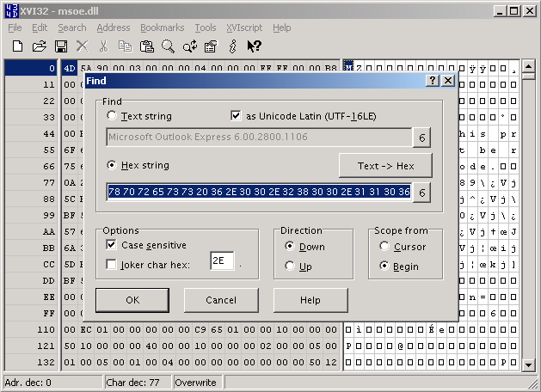The height and width of the screenshot is (392, 541).
Task: Select the Text string radio button
Action: coord(112,116)
